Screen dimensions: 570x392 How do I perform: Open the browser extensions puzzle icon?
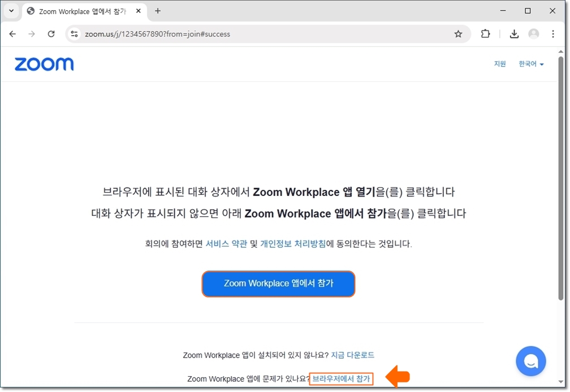485,34
